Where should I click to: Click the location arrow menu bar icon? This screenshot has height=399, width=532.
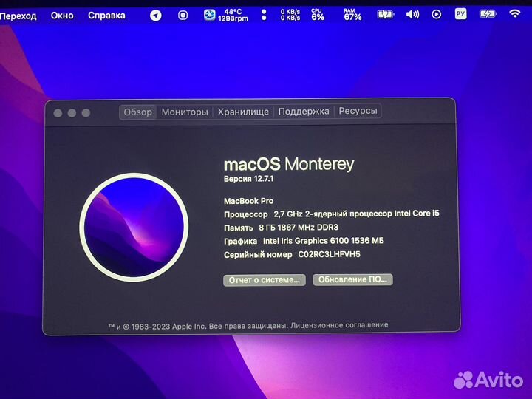point(156,16)
